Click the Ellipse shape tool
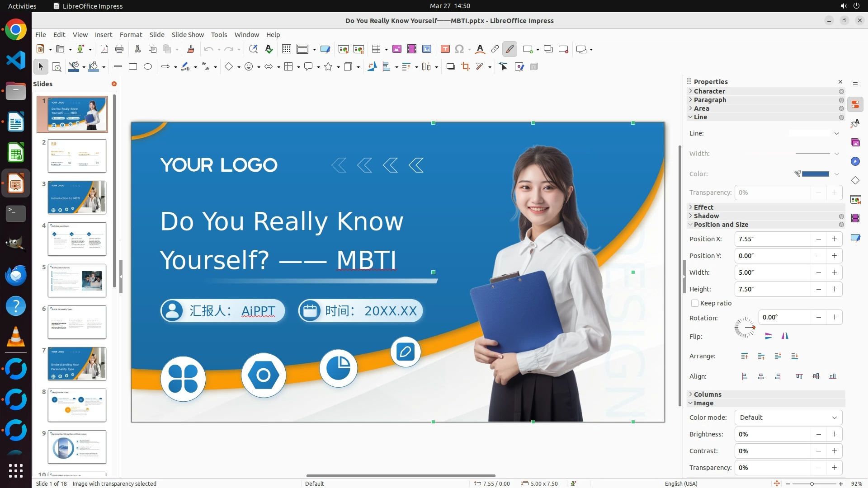Image resolution: width=868 pixels, height=488 pixels. tap(147, 67)
